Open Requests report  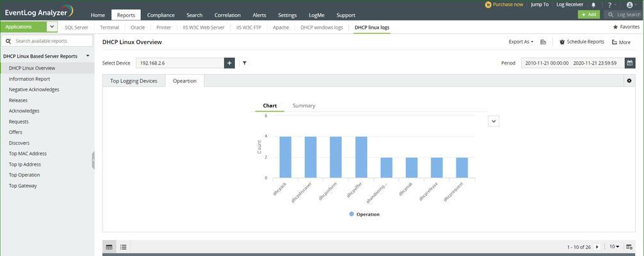click(19, 122)
